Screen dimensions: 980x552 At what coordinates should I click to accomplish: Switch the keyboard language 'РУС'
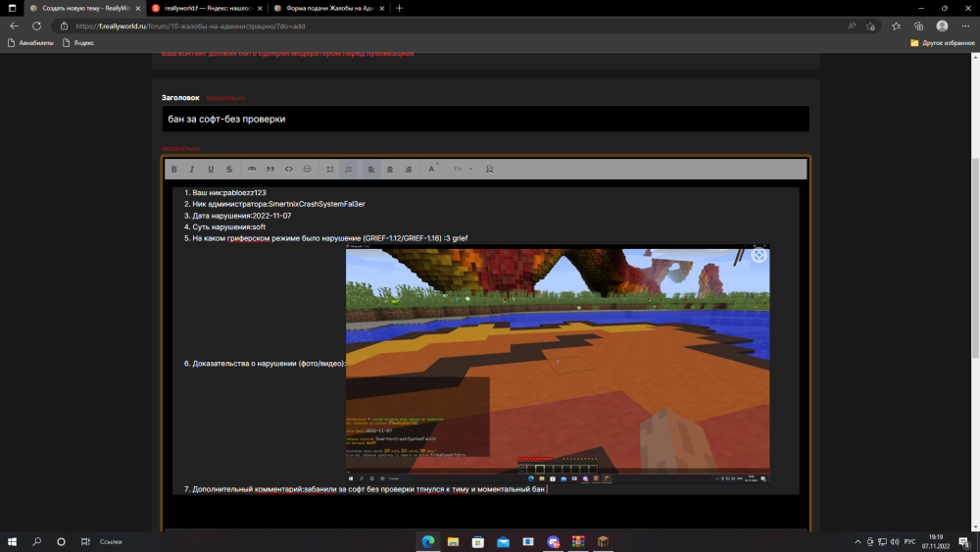point(910,541)
